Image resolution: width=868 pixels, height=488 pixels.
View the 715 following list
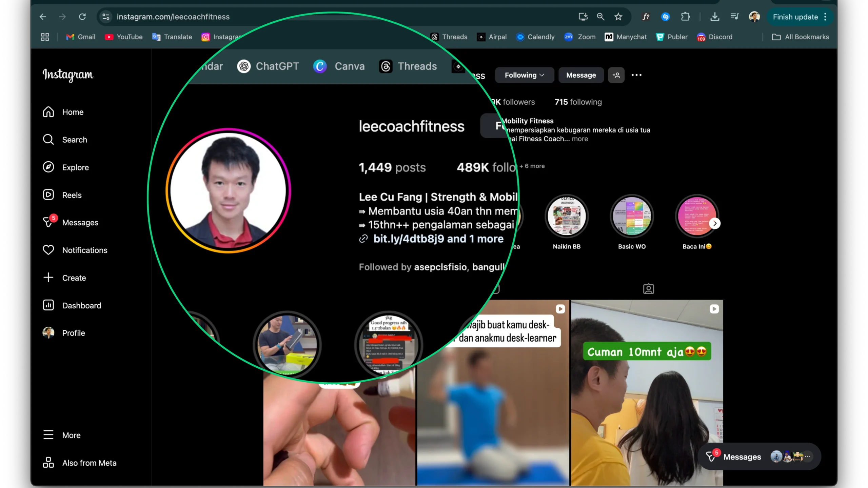(578, 102)
